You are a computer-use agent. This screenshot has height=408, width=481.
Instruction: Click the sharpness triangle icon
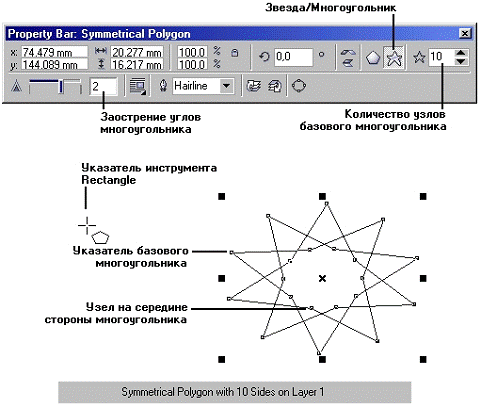16,86
